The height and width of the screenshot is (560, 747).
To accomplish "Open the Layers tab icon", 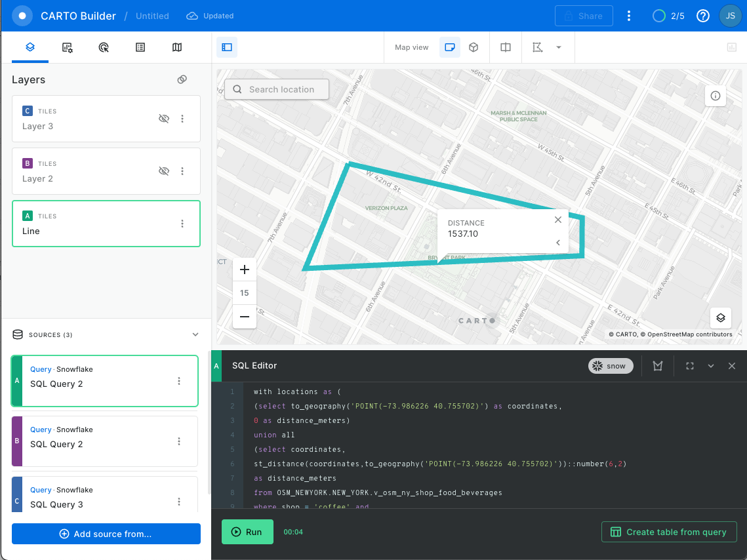I will pyautogui.click(x=30, y=47).
